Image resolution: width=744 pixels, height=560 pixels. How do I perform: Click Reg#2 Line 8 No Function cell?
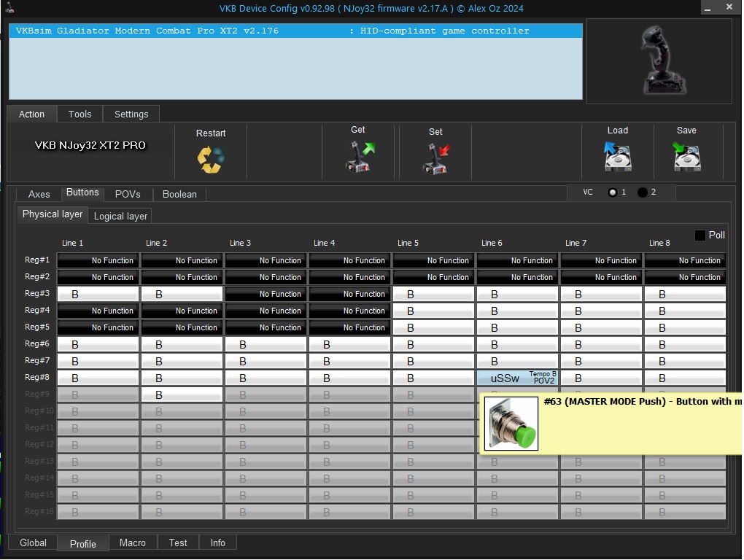click(685, 277)
